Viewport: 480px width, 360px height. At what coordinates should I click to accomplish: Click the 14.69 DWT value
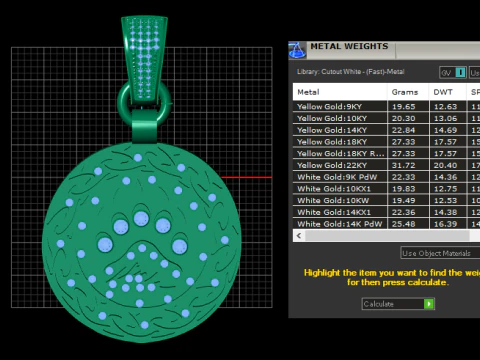[446, 130]
